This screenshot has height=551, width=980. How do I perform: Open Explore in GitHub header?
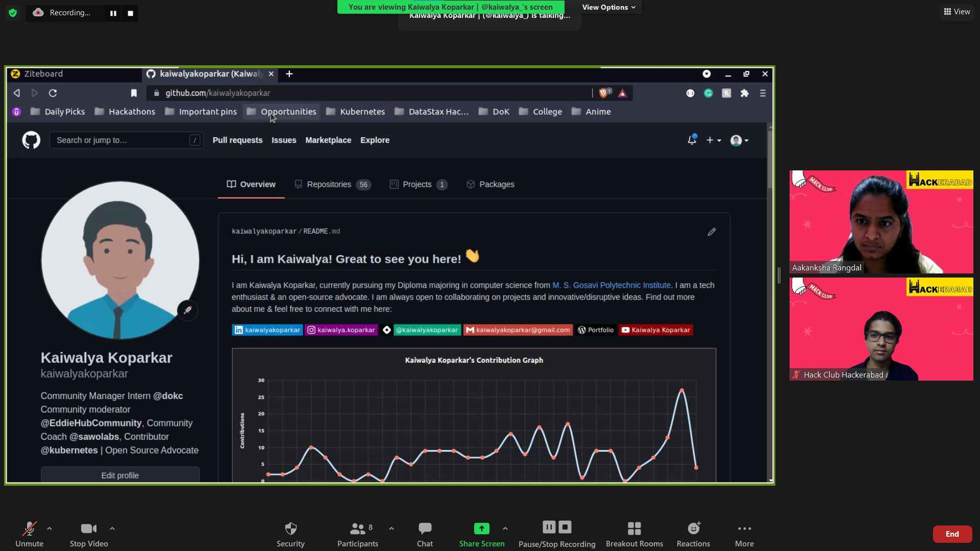click(x=375, y=140)
